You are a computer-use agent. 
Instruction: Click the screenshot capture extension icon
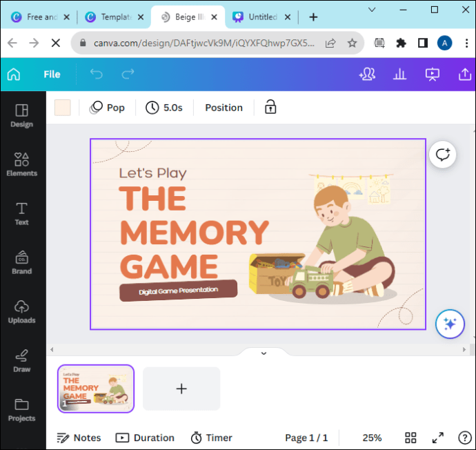coord(379,43)
